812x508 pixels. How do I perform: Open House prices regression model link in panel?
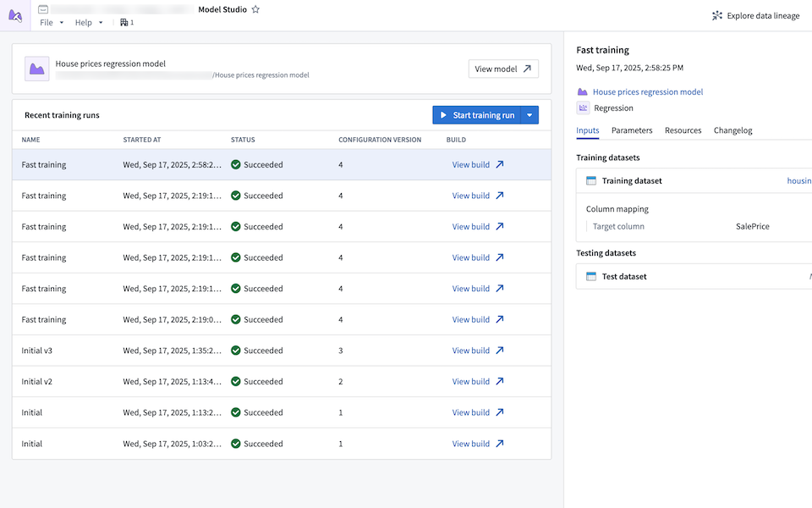coord(648,91)
